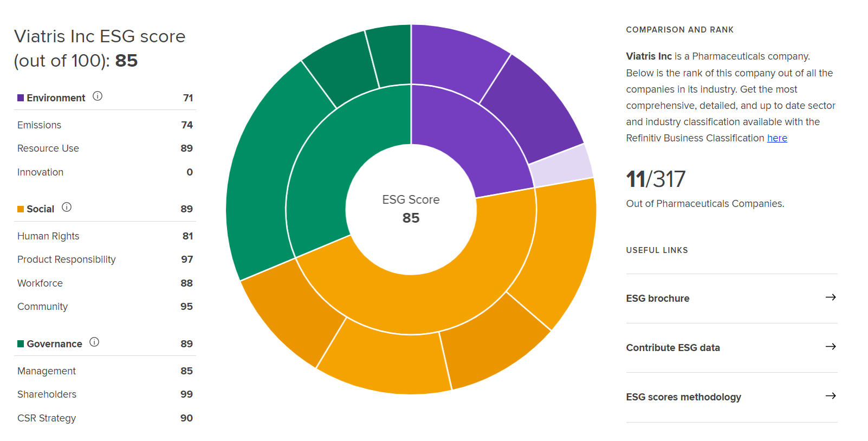Open the ESG brochure link

click(658, 299)
